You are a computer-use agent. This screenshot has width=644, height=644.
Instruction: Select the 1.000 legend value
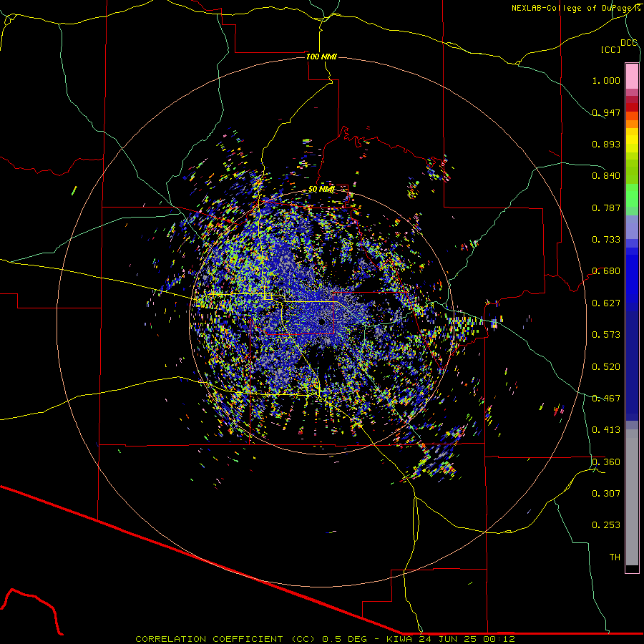pyautogui.click(x=606, y=80)
